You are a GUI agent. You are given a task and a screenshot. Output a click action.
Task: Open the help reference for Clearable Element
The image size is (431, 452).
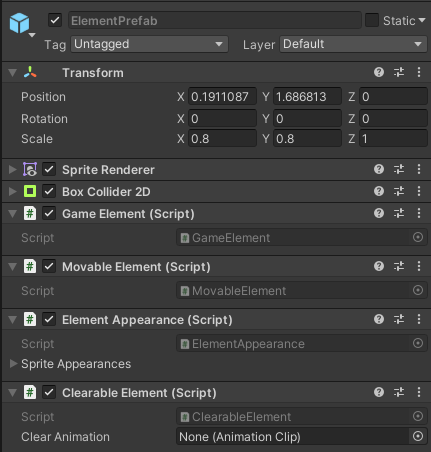pyautogui.click(x=379, y=392)
